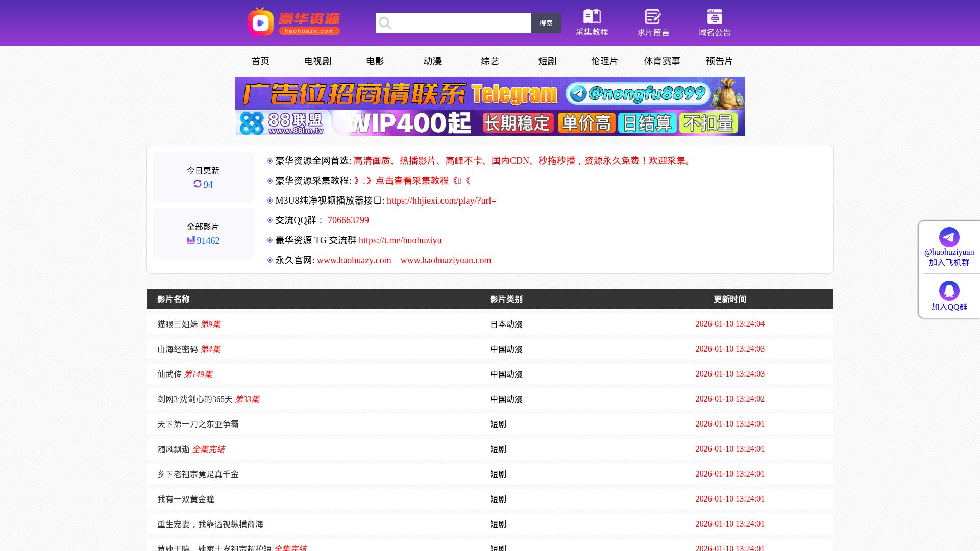Open the hhjiexi.com player interface link
Image resolution: width=980 pixels, height=551 pixels.
pyautogui.click(x=441, y=201)
